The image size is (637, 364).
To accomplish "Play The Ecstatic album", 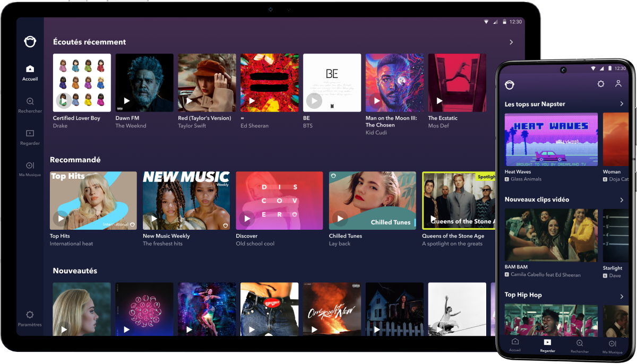I will point(440,100).
